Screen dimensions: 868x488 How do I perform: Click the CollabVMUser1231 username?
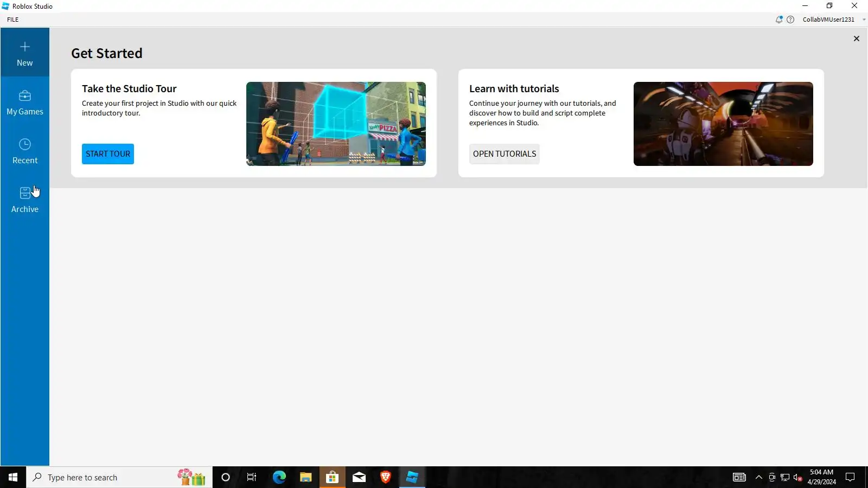point(828,20)
